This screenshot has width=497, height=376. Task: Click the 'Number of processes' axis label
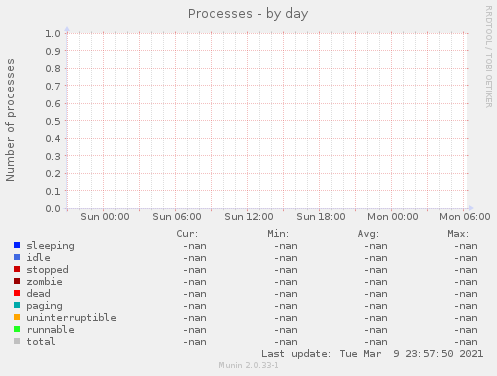(x=10, y=120)
